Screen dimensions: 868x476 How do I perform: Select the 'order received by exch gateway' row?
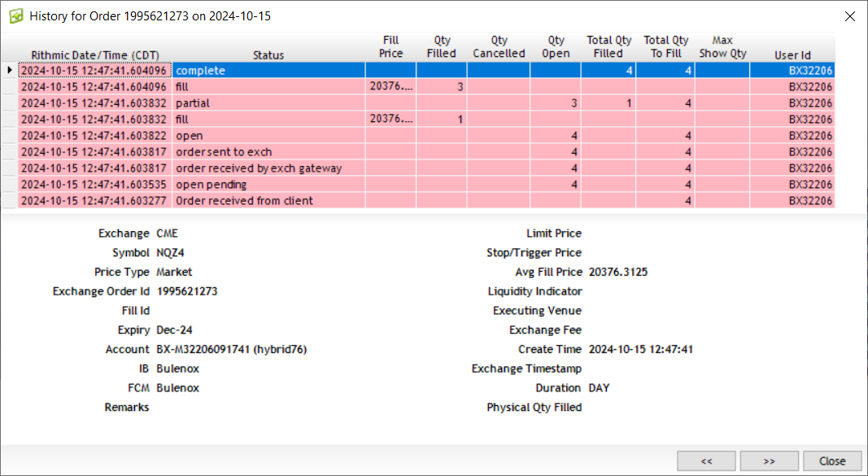pos(426,168)
